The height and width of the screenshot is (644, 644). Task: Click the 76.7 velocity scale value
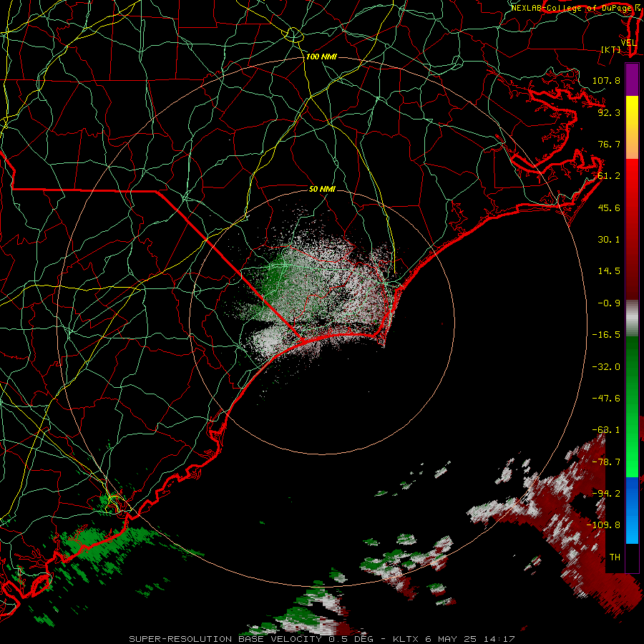point(609,144)
